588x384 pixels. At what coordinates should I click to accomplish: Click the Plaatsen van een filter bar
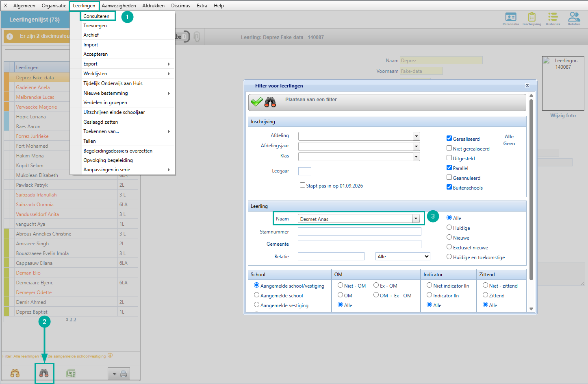click(x=387, y=103)
